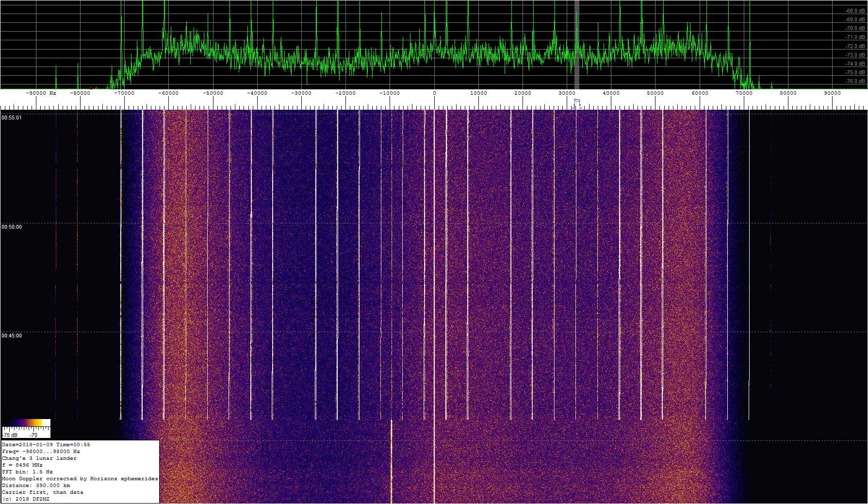The height and width of the screenshot is (504, 868).
Task: Click the "(c) 2018 DF2MZ" copyright text
Action: click(26, 499)
